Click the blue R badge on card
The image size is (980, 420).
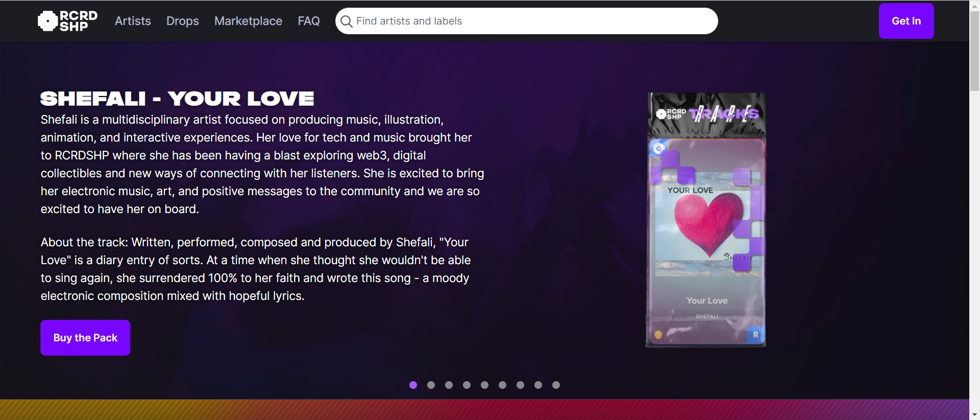coord(755,335)
